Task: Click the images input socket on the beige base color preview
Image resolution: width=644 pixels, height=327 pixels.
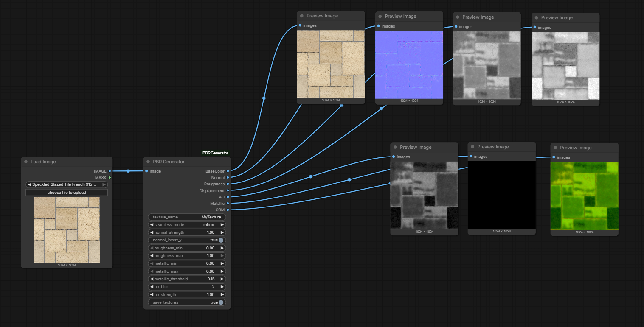Action: [x=300, y=25]
